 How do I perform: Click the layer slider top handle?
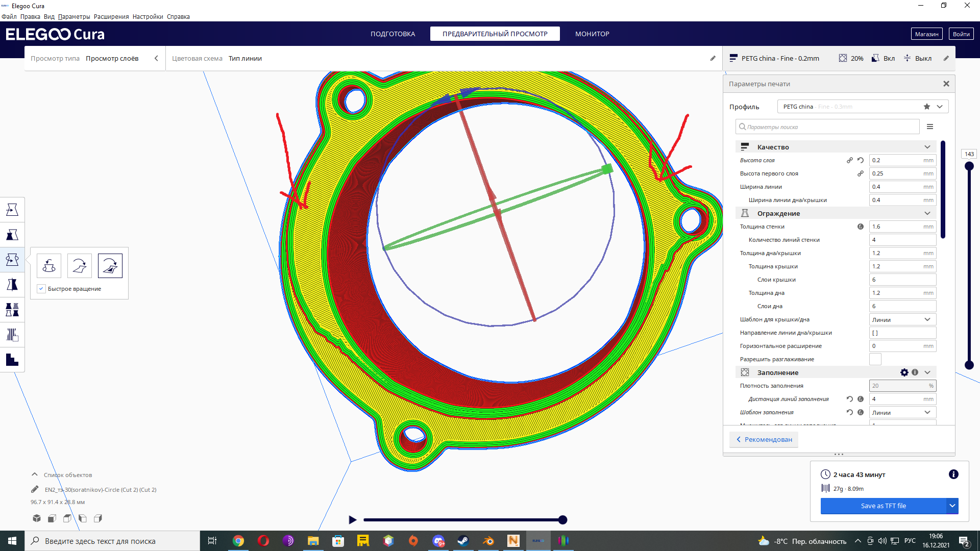969,166
